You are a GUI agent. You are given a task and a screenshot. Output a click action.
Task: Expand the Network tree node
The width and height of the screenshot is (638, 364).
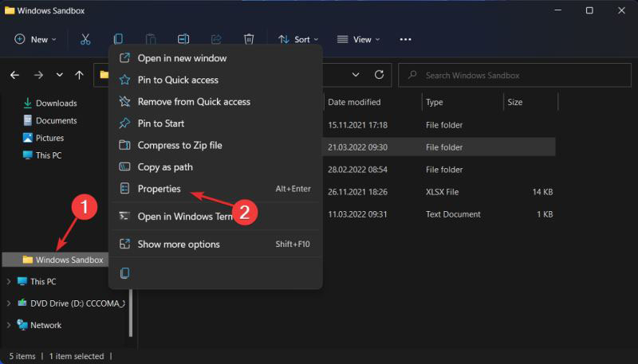[x=9, y=325]
